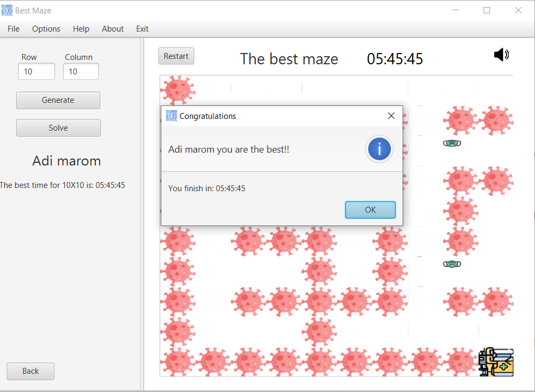Open the File menu
The image size is (535, 392).
(13, 29)
